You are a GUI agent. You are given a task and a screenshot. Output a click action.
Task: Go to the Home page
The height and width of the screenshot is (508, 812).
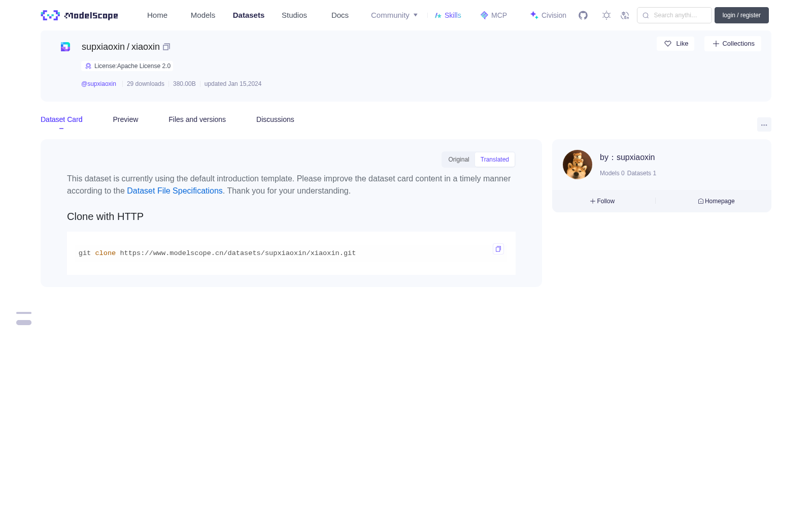pyautogui.click(x=157, y=15)
